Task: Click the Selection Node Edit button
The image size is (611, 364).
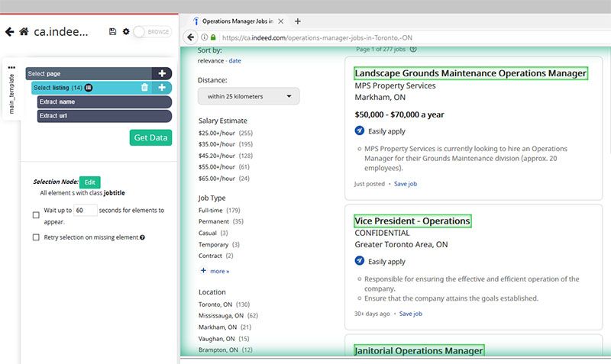Action: click(90, 182)
